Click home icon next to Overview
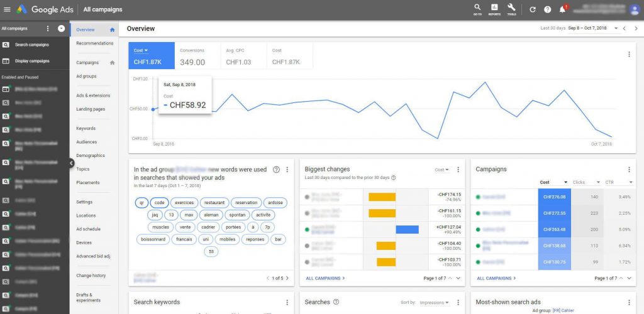The height and width of the screenshot is (314, 644). 112,30
